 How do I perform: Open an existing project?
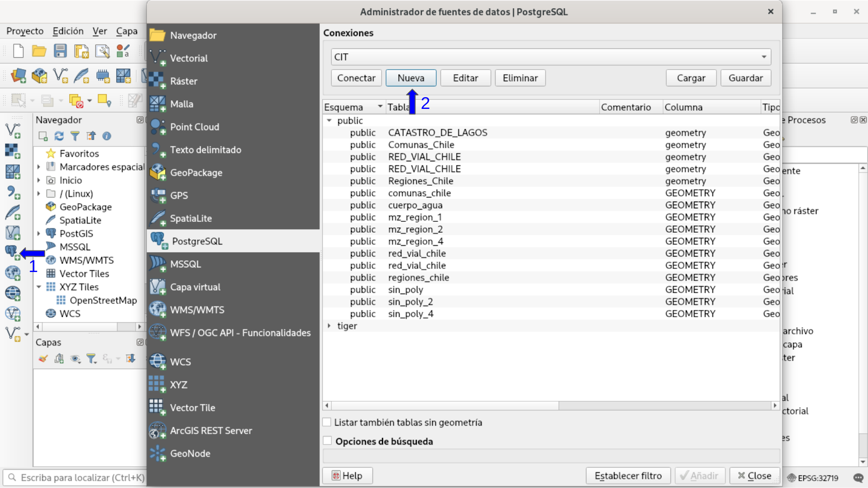coord(39,51)
